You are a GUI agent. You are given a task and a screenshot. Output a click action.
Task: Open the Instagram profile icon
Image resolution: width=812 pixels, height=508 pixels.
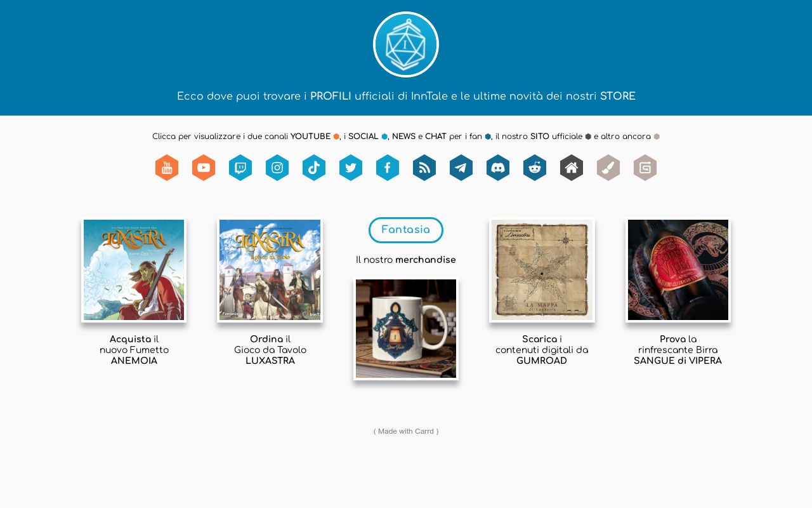coord(277,168)
